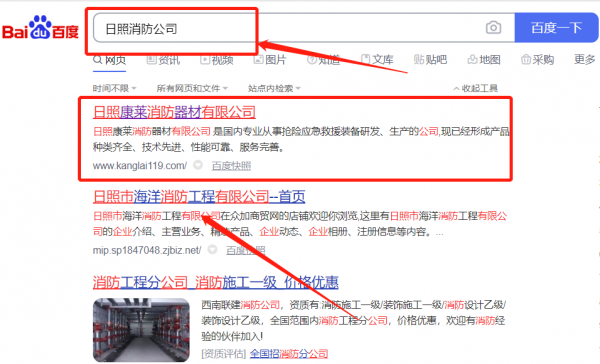The height and width of the screenshot is (364, 600).
Task: Open the 采购 purchasing tab
Action: pos(538,60)
